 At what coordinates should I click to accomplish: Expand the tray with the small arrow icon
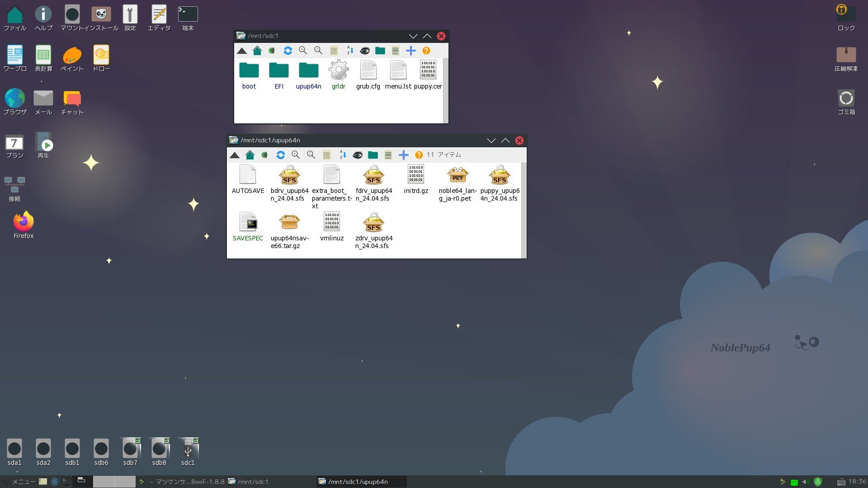[783, 482]
